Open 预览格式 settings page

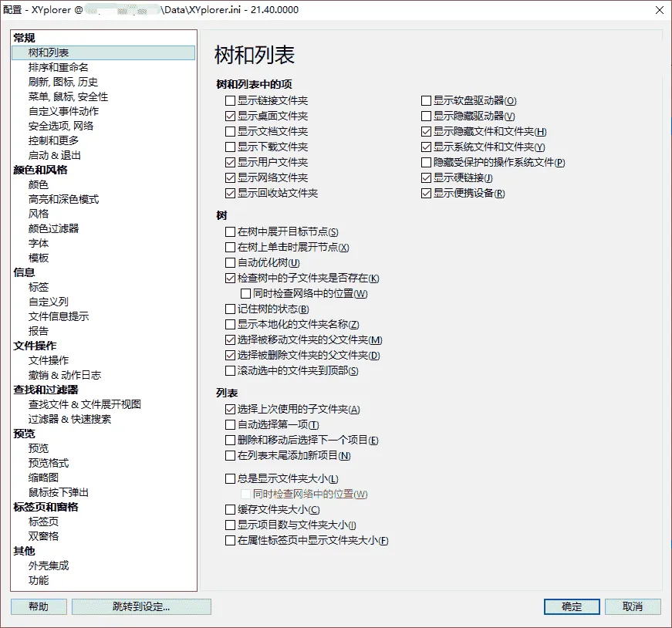click(x=49, y=463)
